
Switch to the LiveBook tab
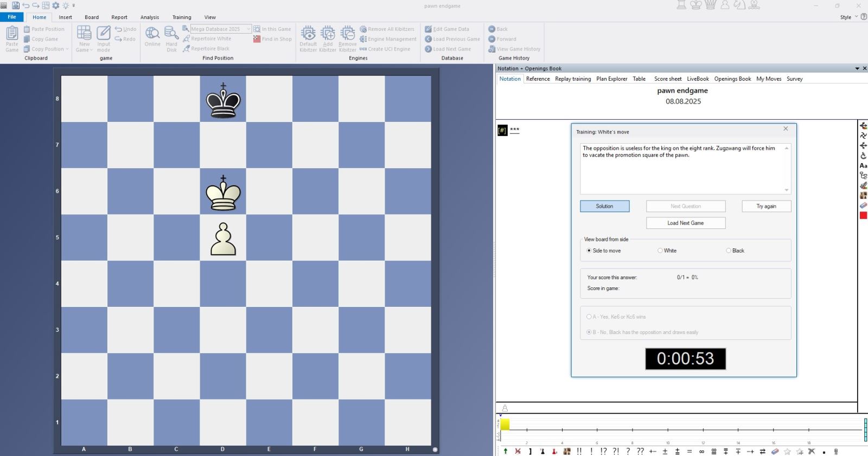(x=698, y=79)
